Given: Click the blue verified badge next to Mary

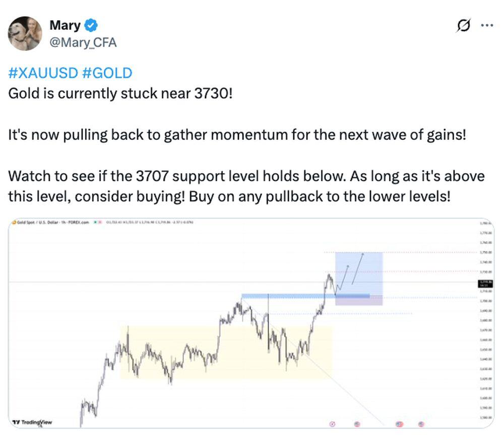Looking at the screenshot, I should (91, 25).
